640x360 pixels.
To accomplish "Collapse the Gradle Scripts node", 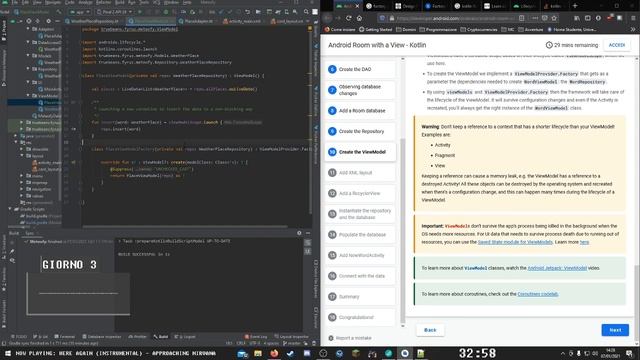I will 10,209.
